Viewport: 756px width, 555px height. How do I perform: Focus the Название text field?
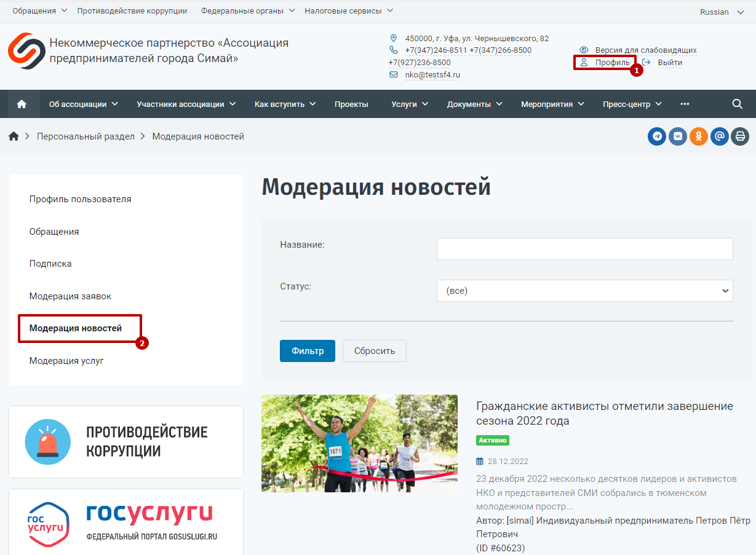pyautogui.click(x=585, y=249)
